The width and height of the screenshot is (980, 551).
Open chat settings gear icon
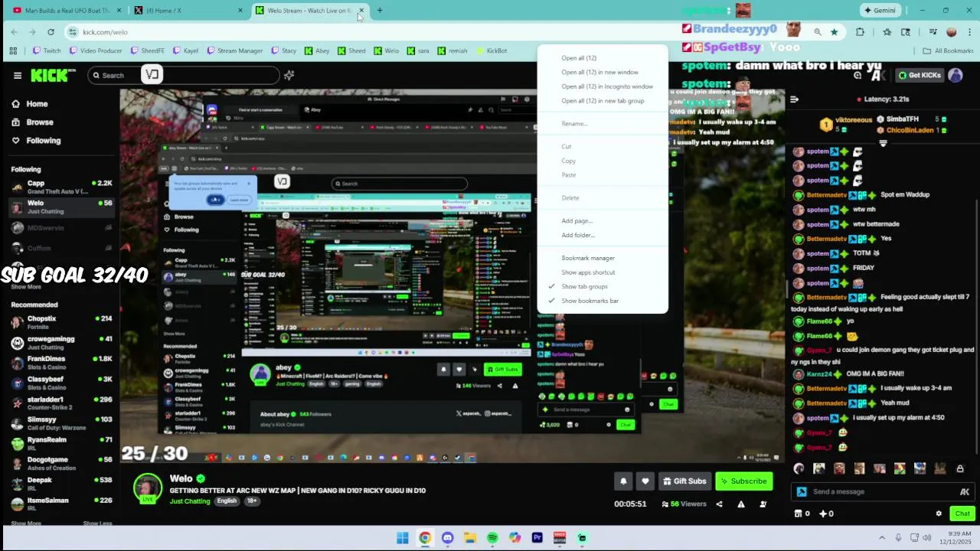[939, 514]
